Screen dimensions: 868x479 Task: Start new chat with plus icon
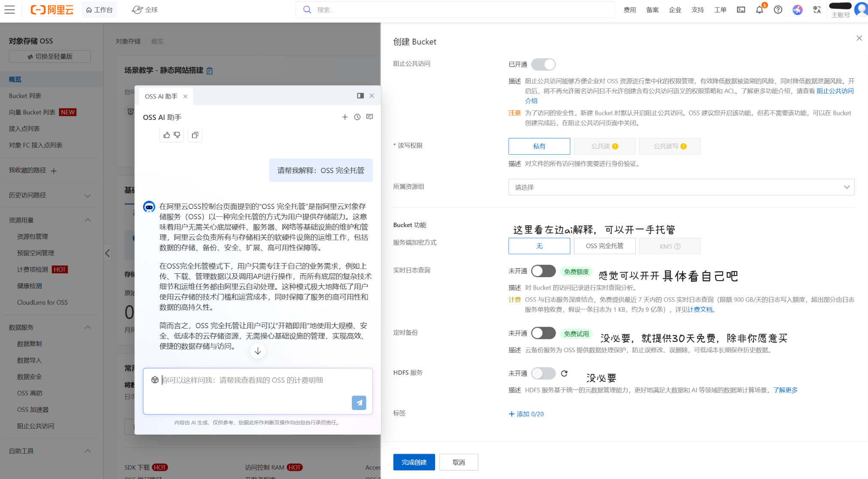coord(345,117)
